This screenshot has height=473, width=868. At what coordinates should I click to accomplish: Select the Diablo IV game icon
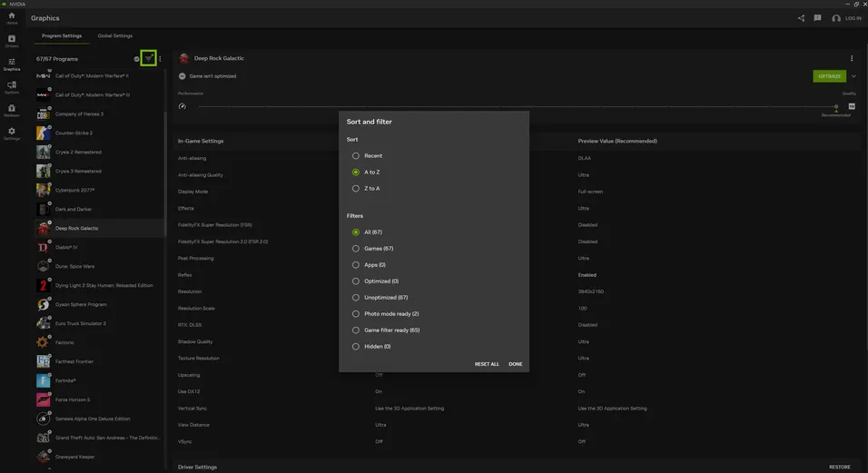click(44, 247)
